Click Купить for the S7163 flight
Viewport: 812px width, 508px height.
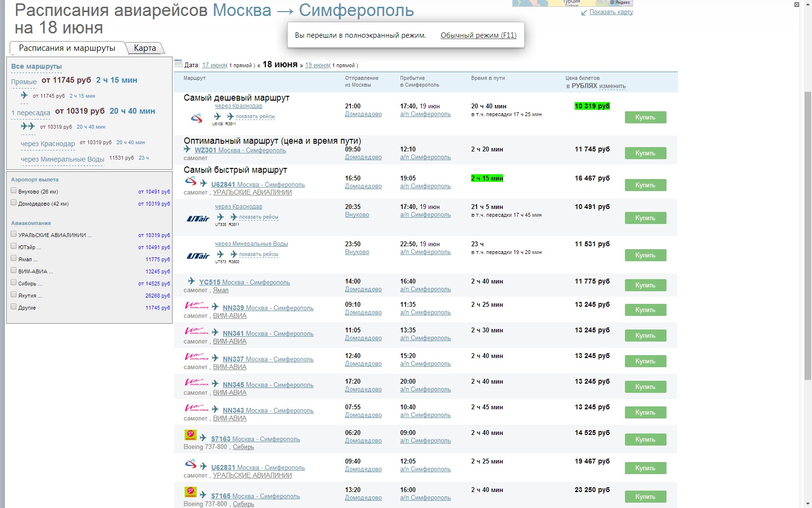coord(645,440)
